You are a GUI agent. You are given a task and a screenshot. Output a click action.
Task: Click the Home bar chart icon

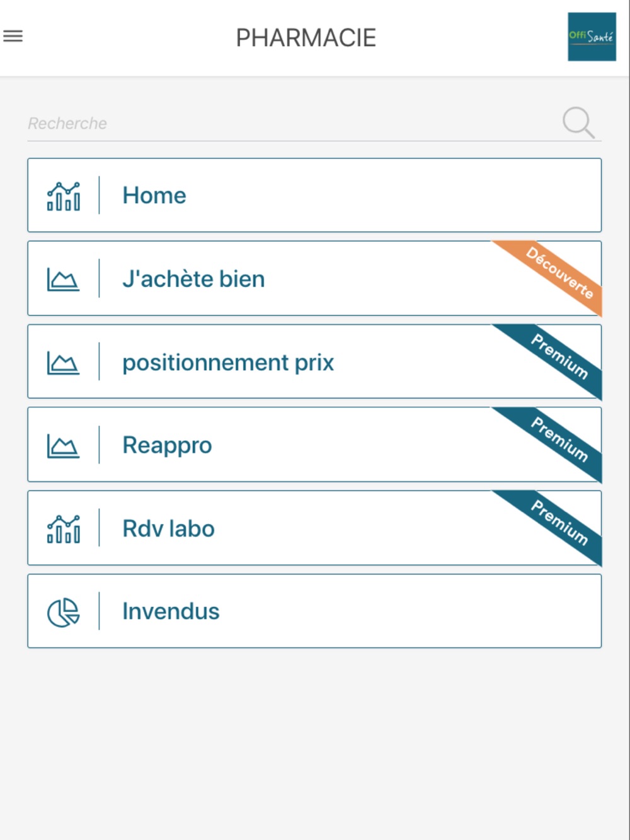64,196
